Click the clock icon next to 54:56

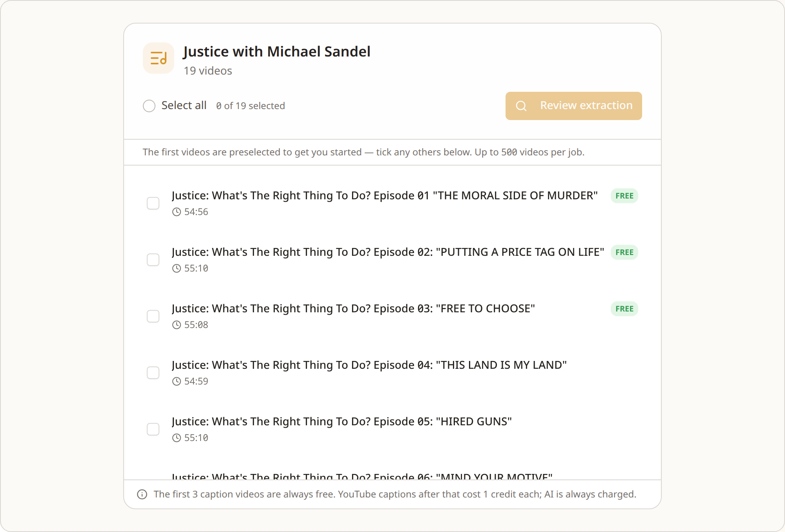(x=177, y=212)
